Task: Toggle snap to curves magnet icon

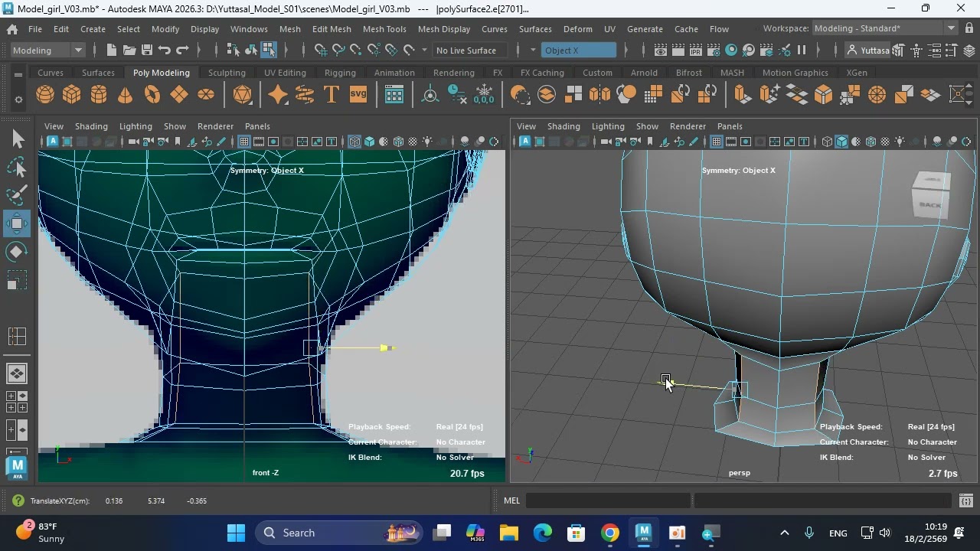Action: pos(338,51)
